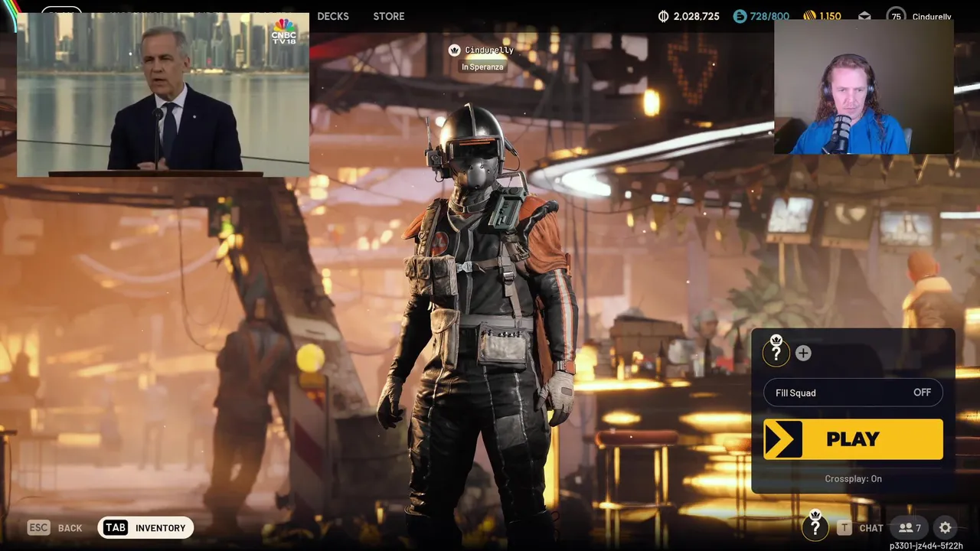Open the CHAT panel

point(871,528)
